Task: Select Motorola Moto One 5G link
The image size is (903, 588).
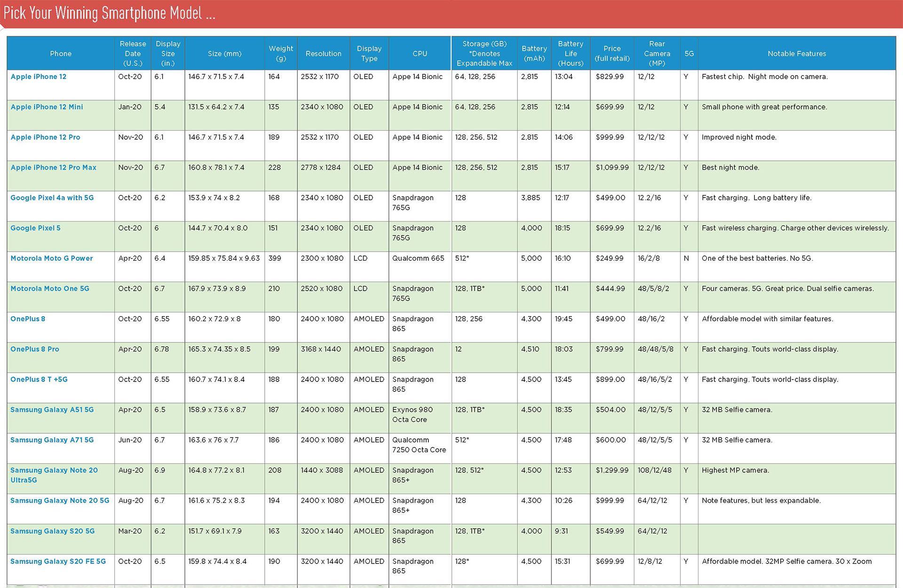Action: (x=49, y=289)
